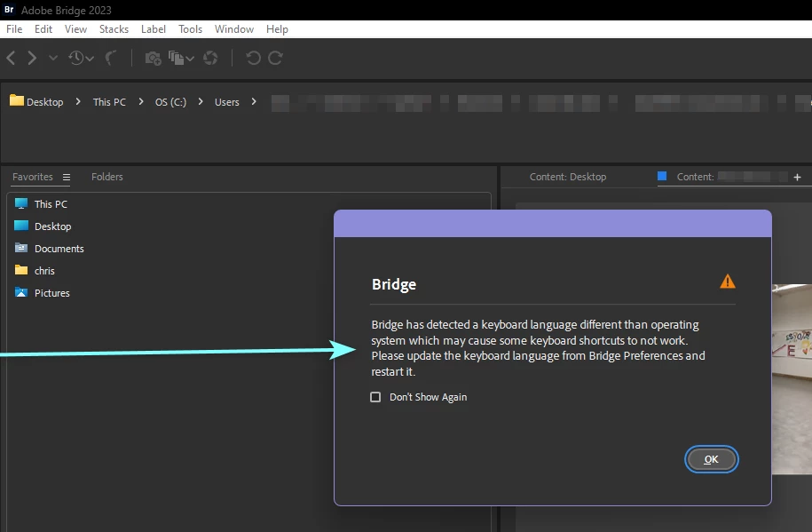Check the Don't Show Again checkbox
This screenshot has width=812, height=532.
[x=375, y=397]
